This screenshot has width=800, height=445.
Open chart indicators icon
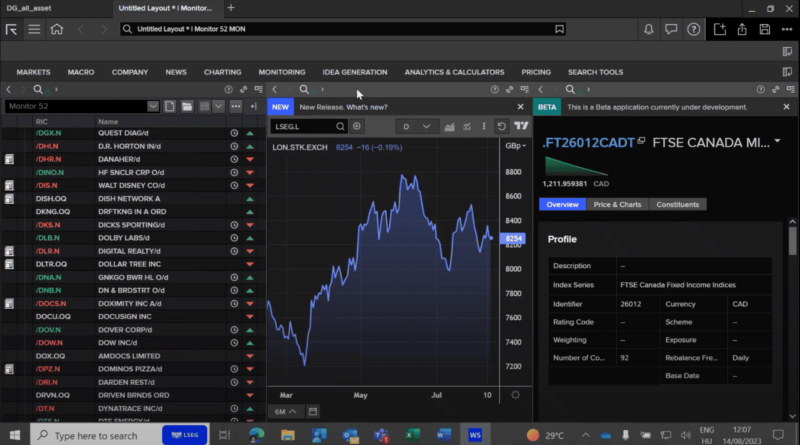pos(467,127)
